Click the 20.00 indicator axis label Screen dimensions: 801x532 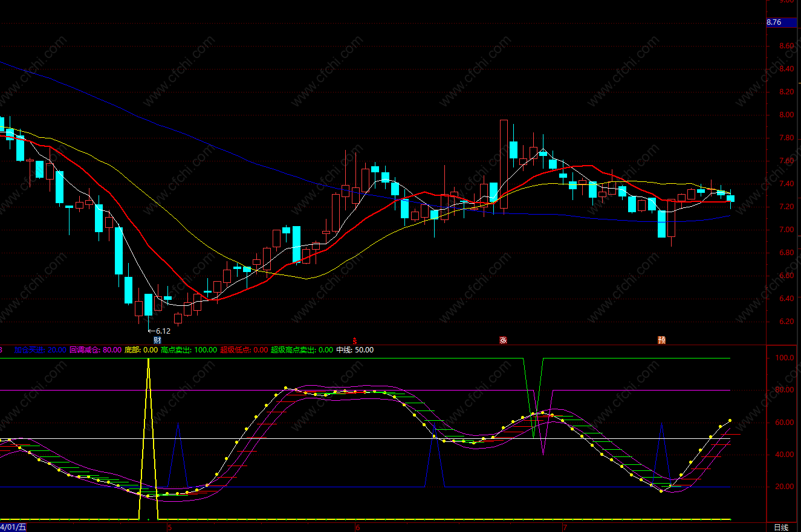(x=785, y=487)
